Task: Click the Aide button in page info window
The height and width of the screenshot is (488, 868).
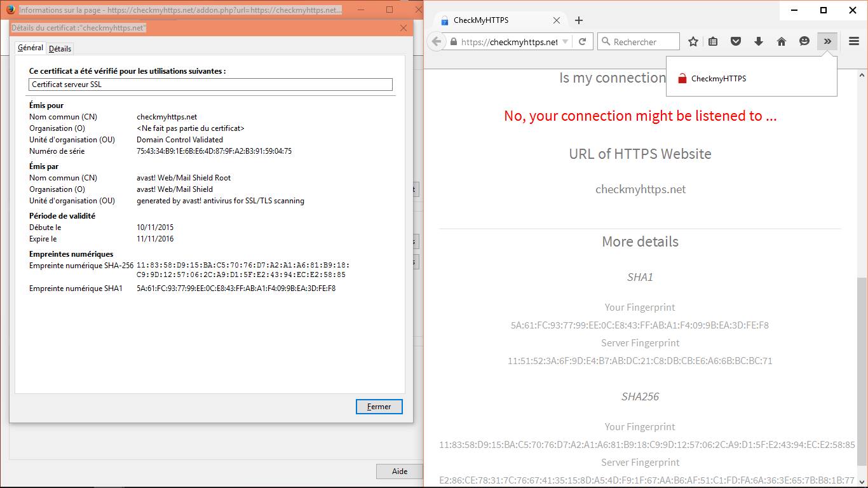Action: click(x=400, y=471)
